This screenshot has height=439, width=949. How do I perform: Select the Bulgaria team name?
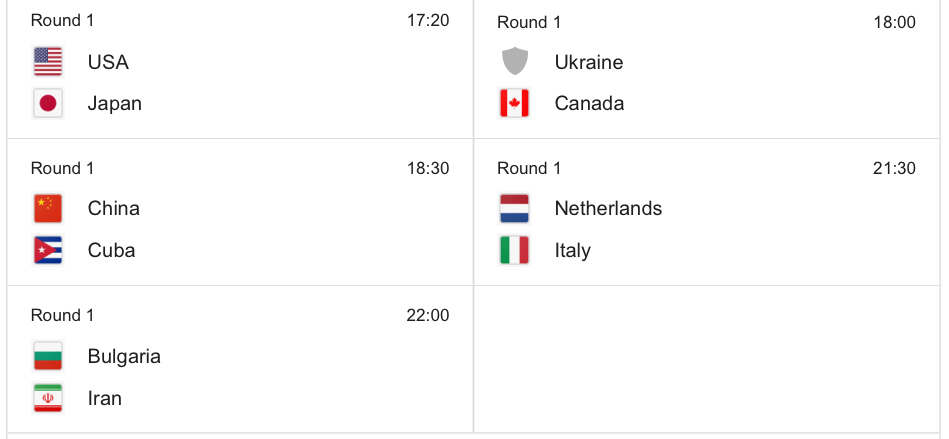(x=124, y=356)
